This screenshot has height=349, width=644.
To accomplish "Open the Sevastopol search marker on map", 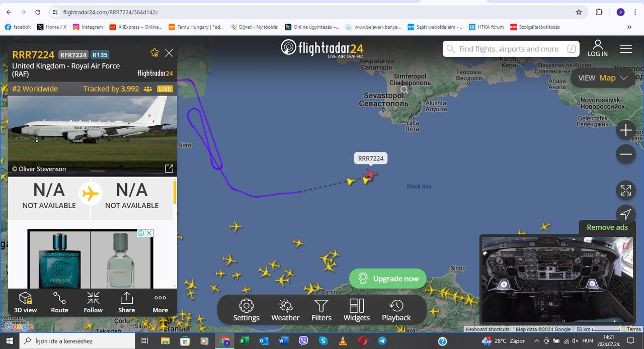I will coord(405,91).
